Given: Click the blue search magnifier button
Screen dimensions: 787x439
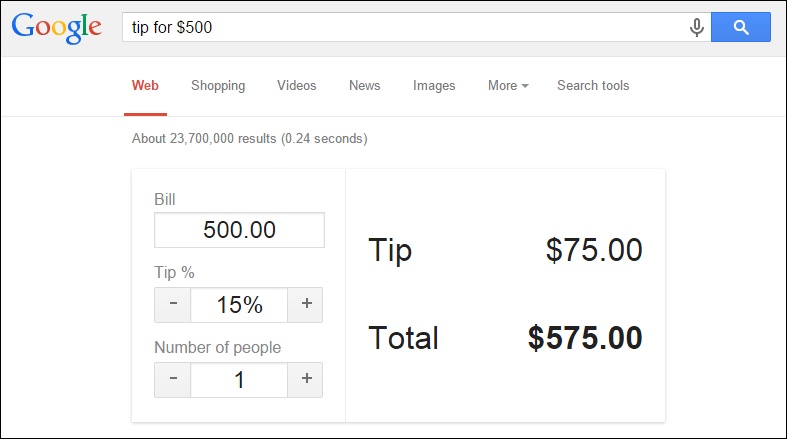Looking at the screenshot, I should pos(741,27).
